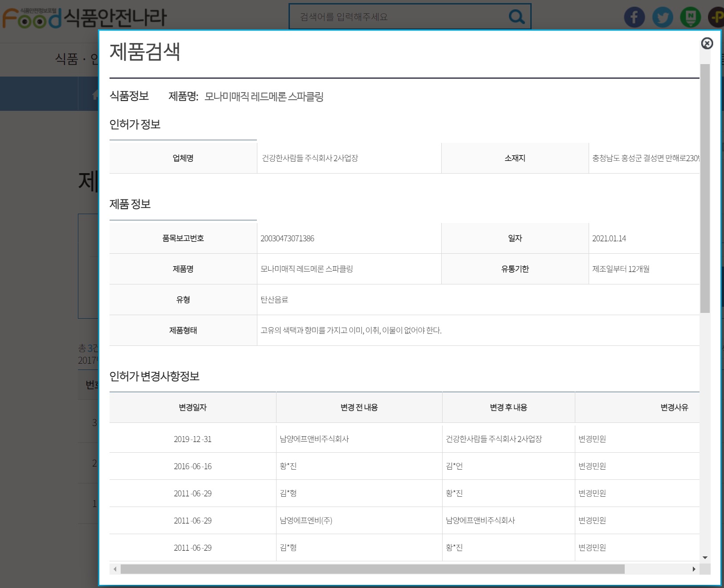Select the 2016-06-16 change date row

193,466
